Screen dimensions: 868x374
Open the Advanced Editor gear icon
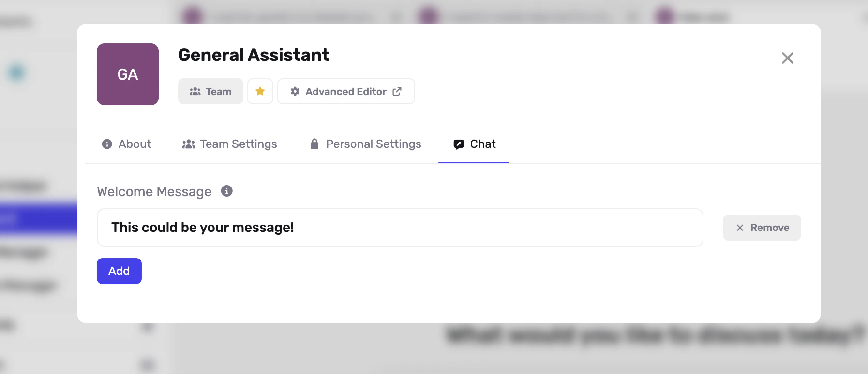coord(296,91)
